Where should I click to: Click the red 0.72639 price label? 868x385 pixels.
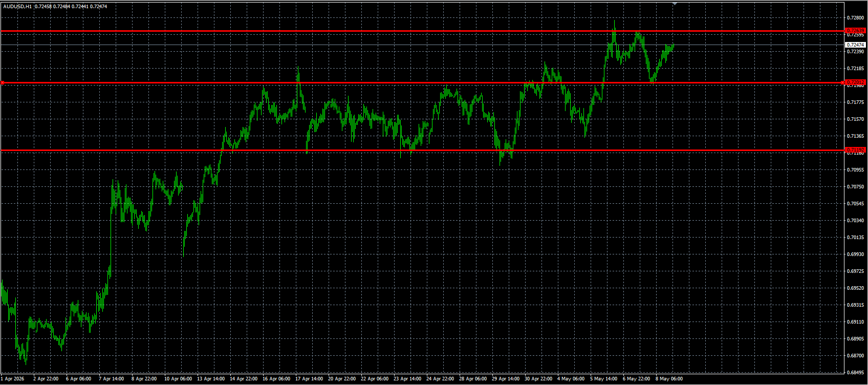(x=855, y=31)
